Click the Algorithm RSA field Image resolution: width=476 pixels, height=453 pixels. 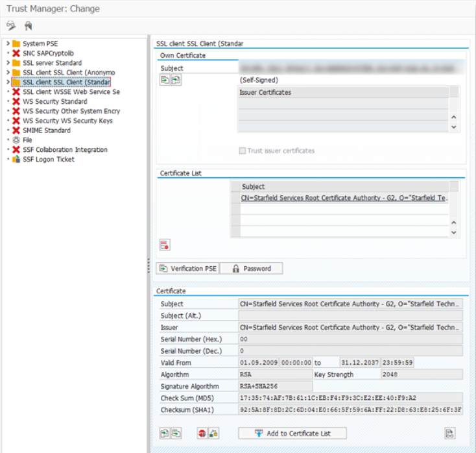276,374
